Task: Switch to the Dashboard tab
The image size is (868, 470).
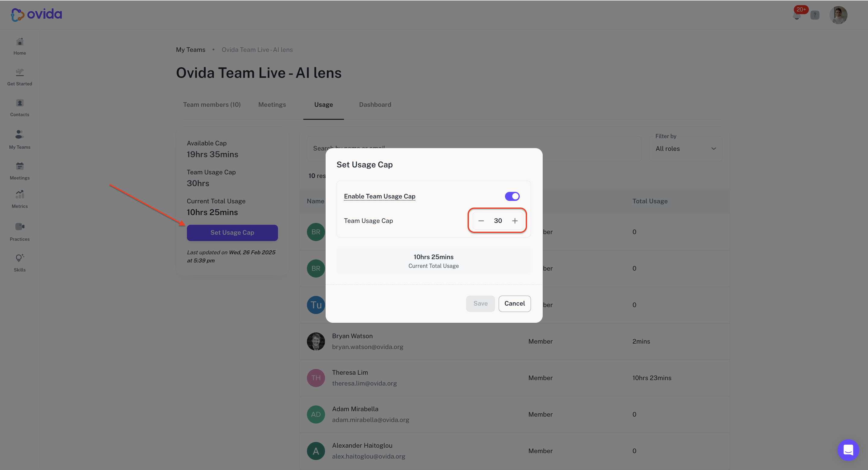Action: coord(375,104)
